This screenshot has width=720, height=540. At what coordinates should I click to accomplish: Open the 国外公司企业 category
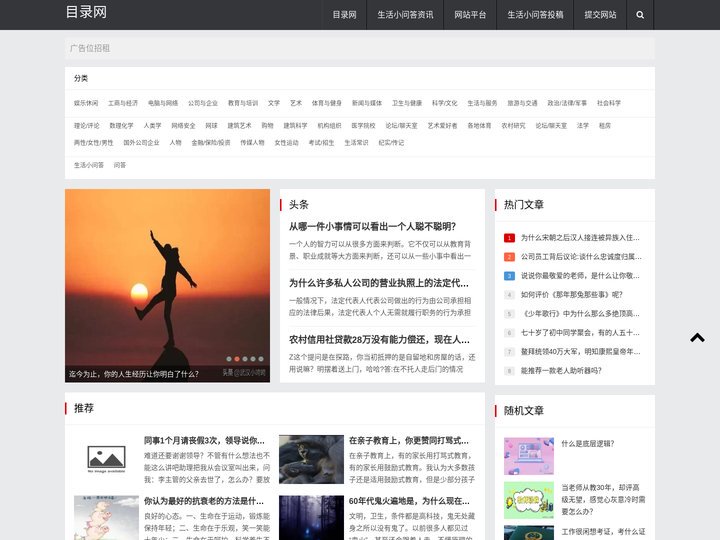[x=141, y=143]
